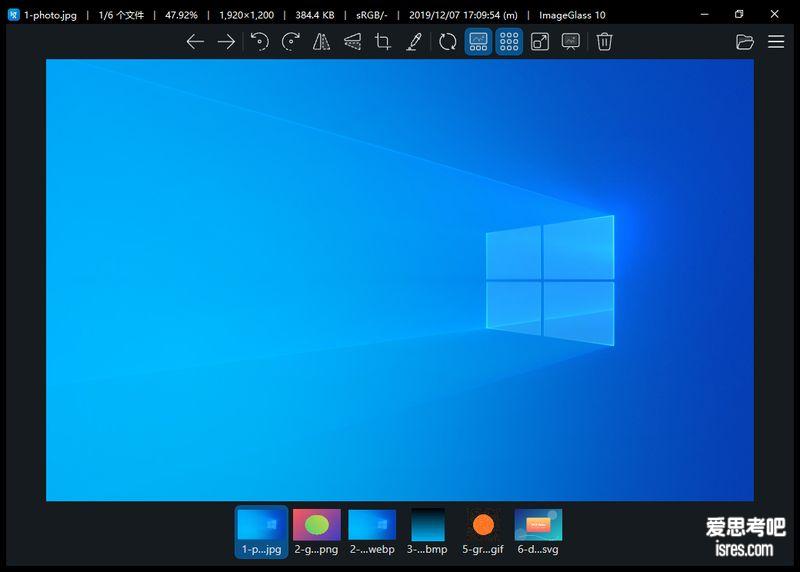Flip image horizontally
The width and height of the screenshot is (800, 572).
click(321, 42)
